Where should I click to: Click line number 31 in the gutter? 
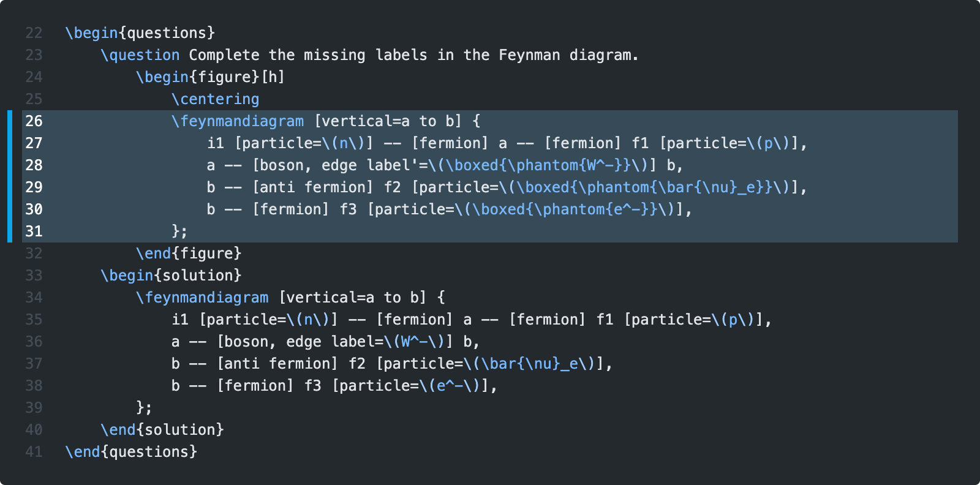point(34,231)
